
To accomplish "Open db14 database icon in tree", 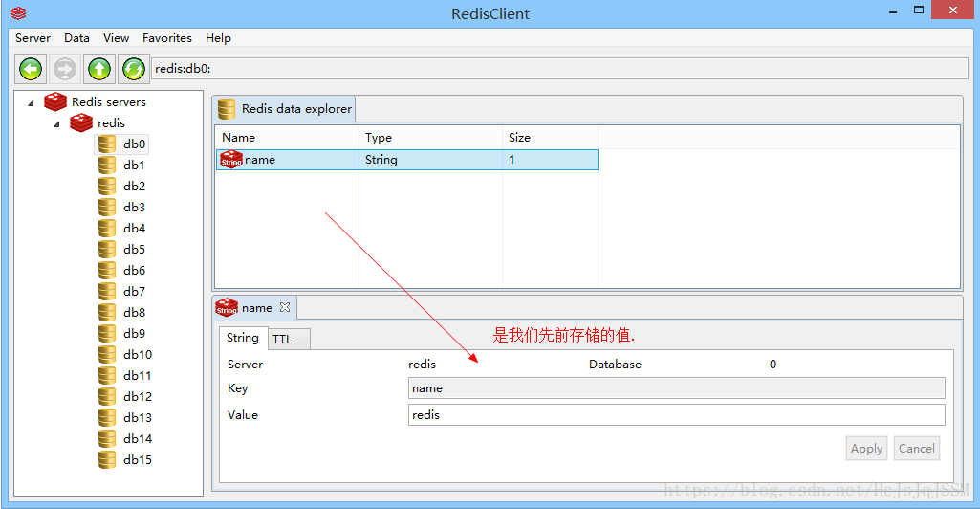I will pos(107,438).
